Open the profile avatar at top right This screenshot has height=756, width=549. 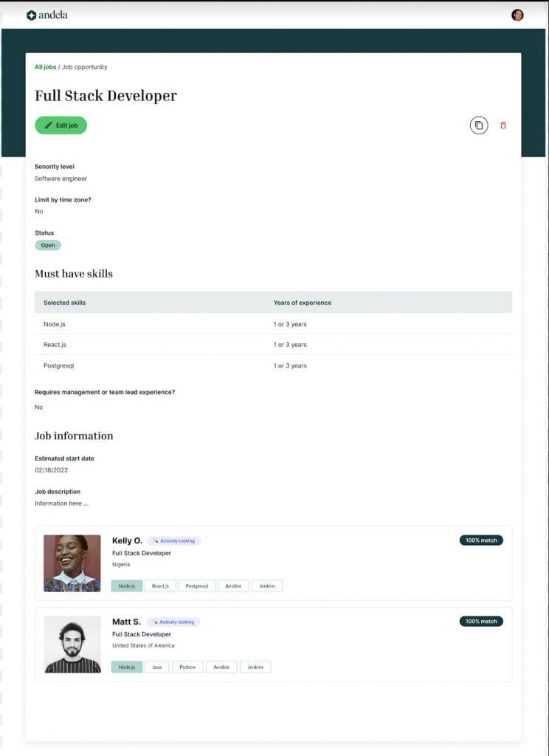(x=517, y=14)
